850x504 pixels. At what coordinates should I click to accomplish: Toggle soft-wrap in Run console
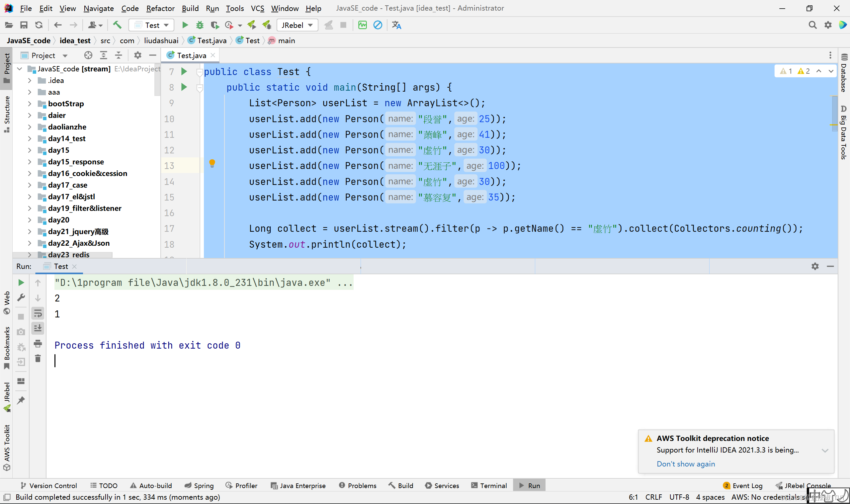[x=38, y=313]
